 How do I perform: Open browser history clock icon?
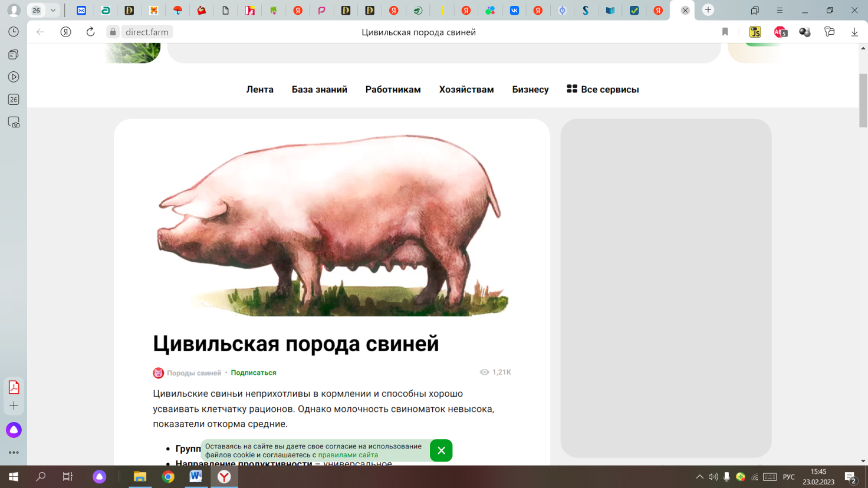(14, 32)
